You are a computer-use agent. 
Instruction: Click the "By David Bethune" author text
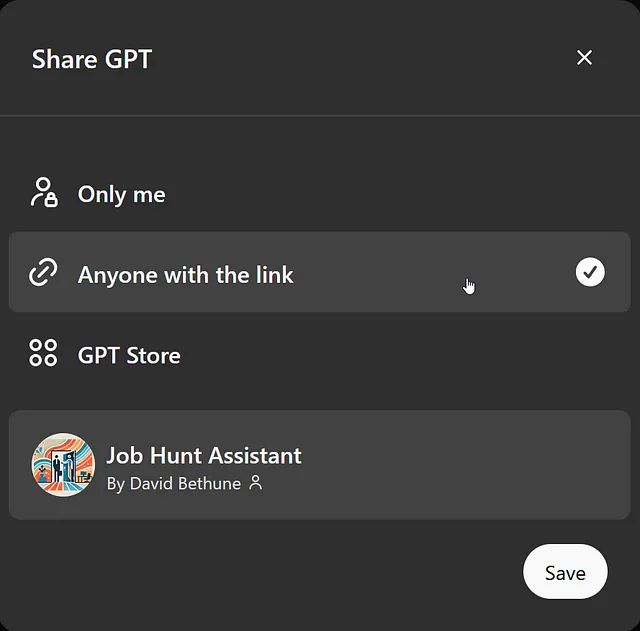(173, 484)
